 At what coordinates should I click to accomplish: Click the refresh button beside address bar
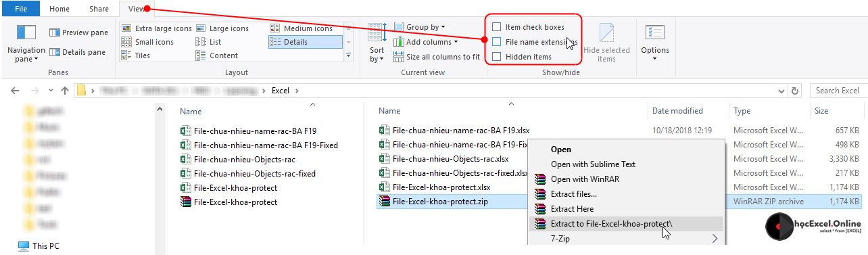pyautogui.click(x=795, y=91)
